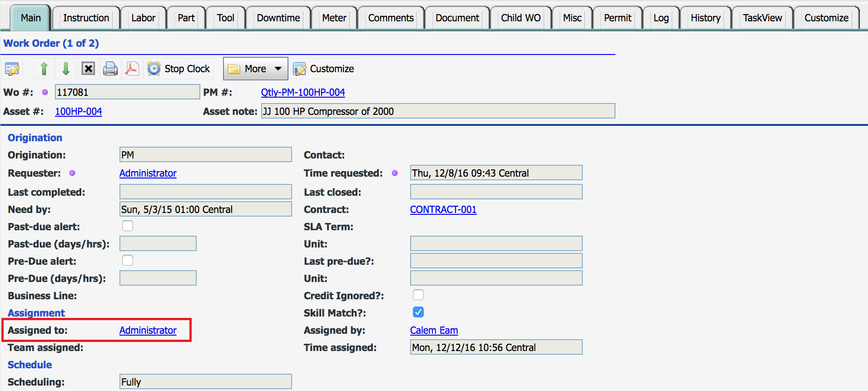The image size is (868, 391).
Task: Click the Wo # field 117081
Action: click(x=128, y=92)
